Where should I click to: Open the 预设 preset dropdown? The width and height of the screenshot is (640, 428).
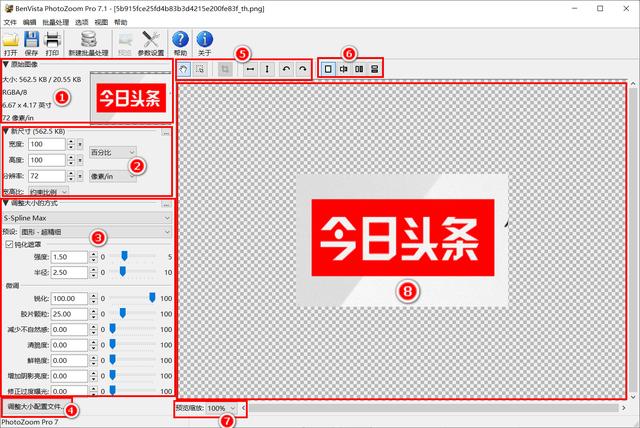point(96,232)
